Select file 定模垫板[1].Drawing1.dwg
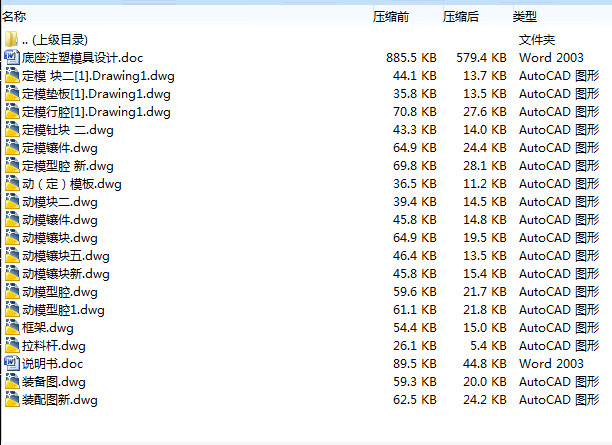The image size is (612, 445). 96,94
